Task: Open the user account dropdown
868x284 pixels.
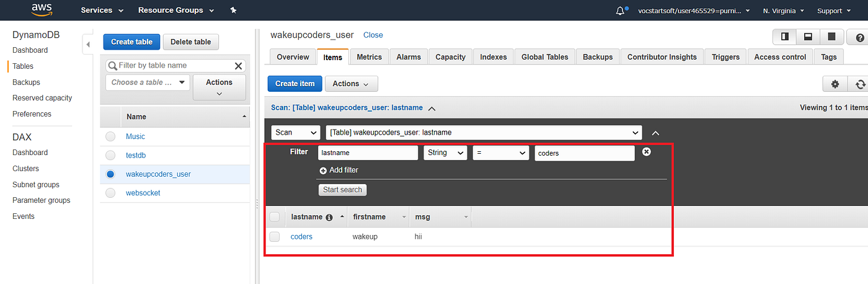Action: tap(694, 11)
